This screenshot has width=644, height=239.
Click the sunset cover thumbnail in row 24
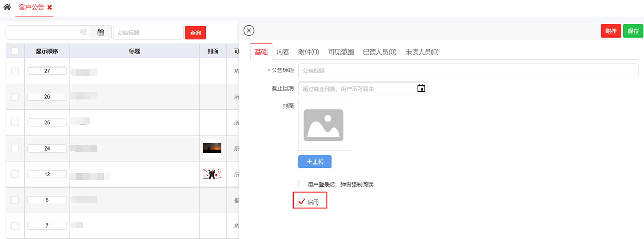coord(212,148)
